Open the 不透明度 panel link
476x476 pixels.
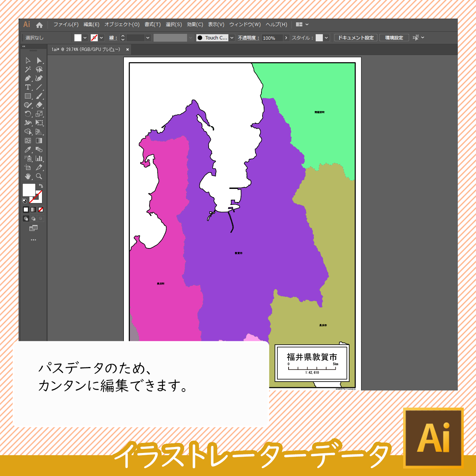[248, 38]
